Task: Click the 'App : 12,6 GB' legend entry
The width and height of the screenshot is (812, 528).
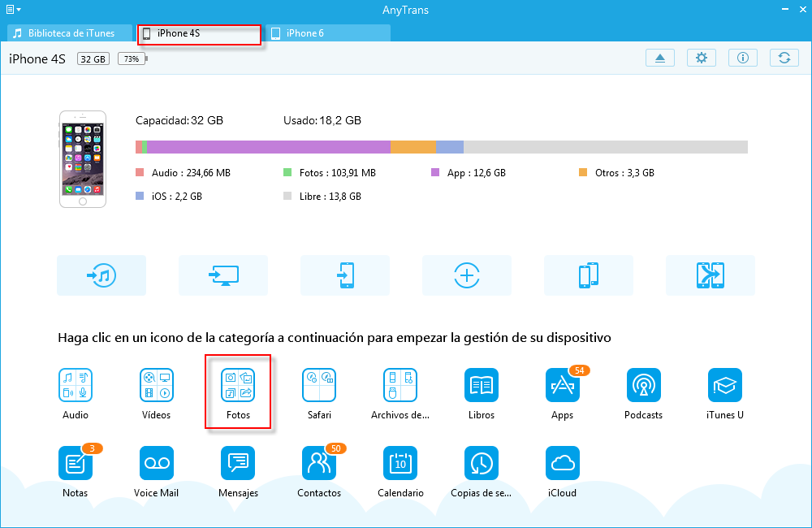Action: (x=469, y=172)
